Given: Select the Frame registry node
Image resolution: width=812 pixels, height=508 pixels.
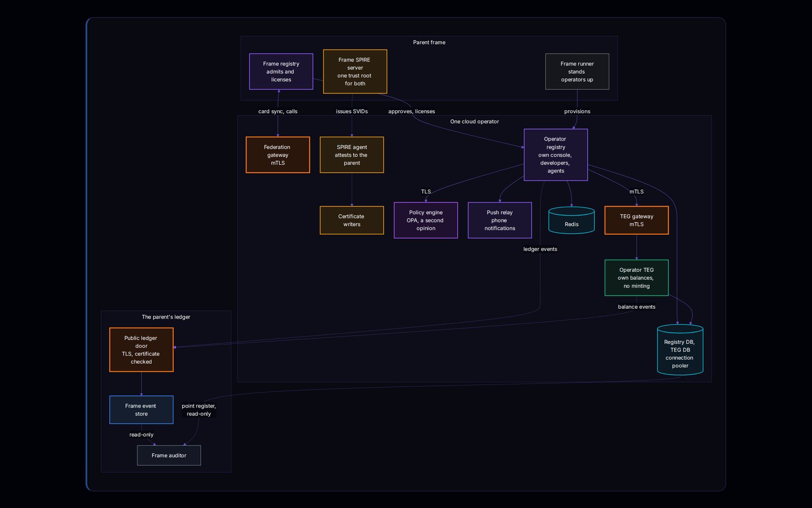Looking at the screenshot, I should (281, 72).
